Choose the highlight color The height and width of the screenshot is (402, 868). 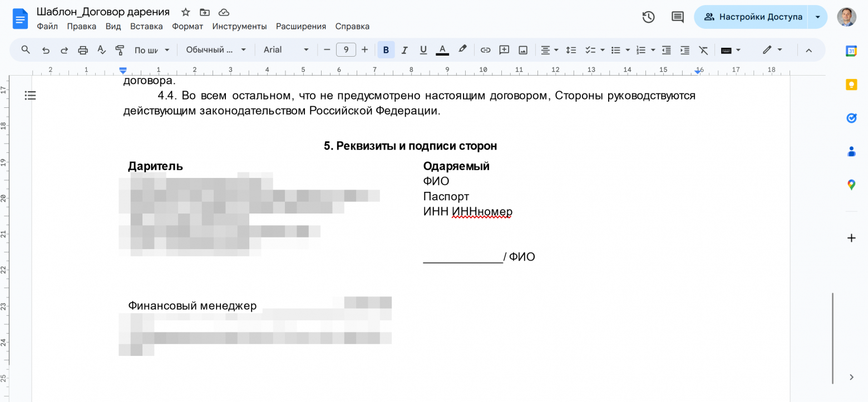tap(462, 50)
